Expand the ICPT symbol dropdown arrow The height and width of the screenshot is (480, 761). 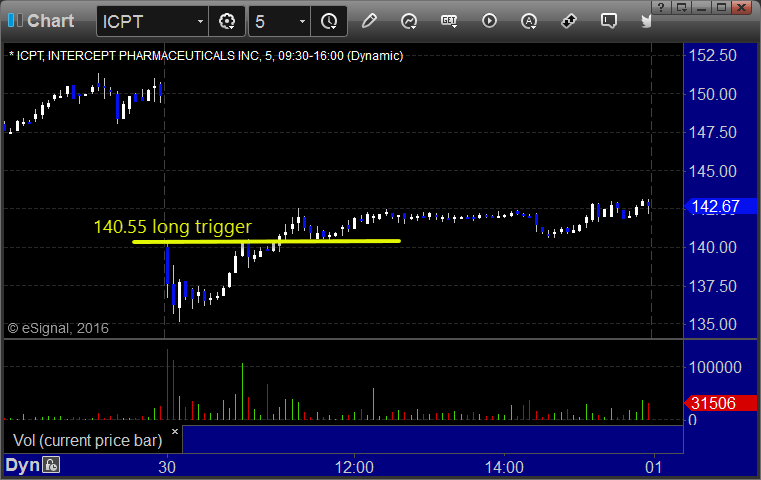[x=200, y=21]
